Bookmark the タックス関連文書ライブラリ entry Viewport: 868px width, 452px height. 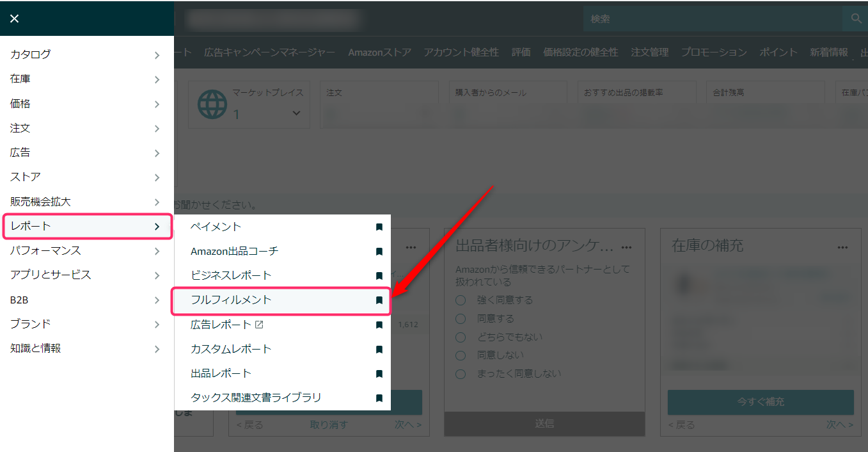pos(379,398)
